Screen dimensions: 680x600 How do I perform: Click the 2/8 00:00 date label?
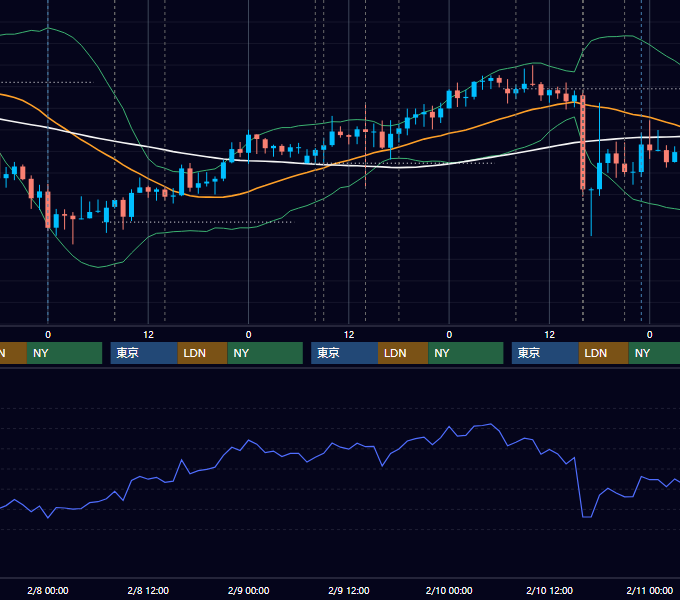coord(48,590)
